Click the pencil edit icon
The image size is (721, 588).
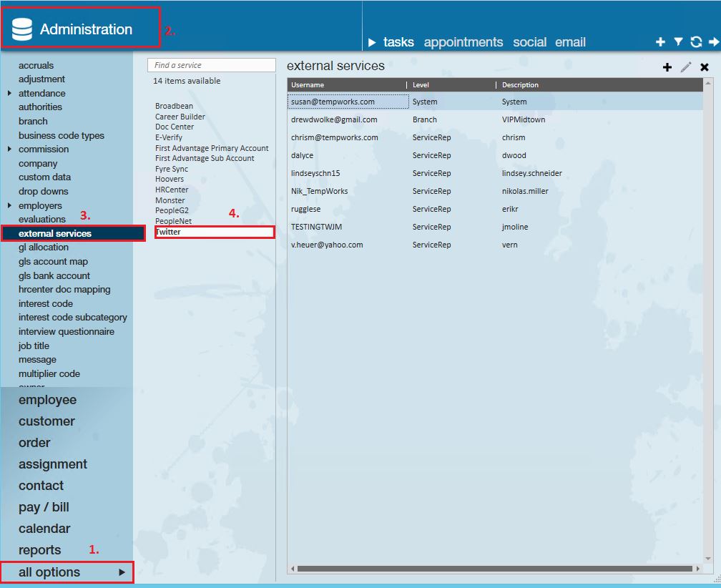pos(686,67)
